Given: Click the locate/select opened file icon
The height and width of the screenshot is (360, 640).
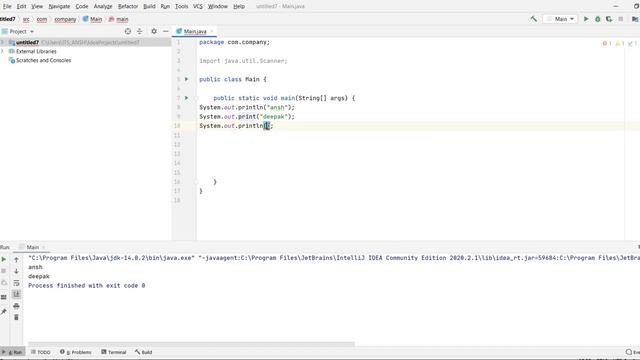Looking at the screenshot, I should point(128,31).
